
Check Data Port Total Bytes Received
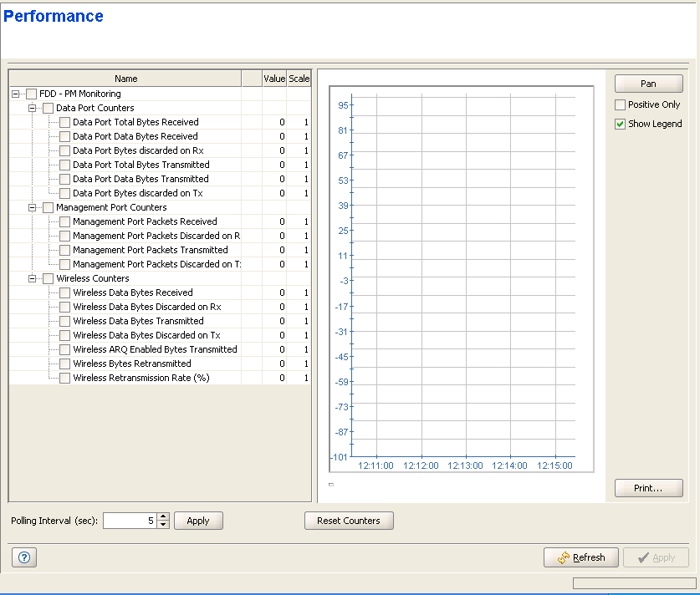65,123
